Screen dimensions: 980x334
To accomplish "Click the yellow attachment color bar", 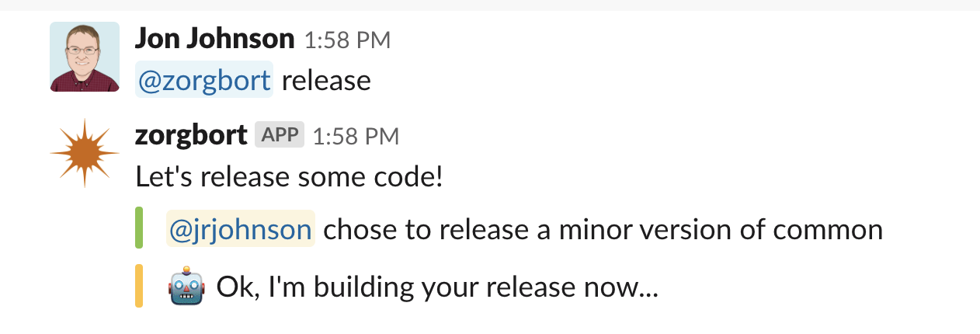I will [139, 286].
